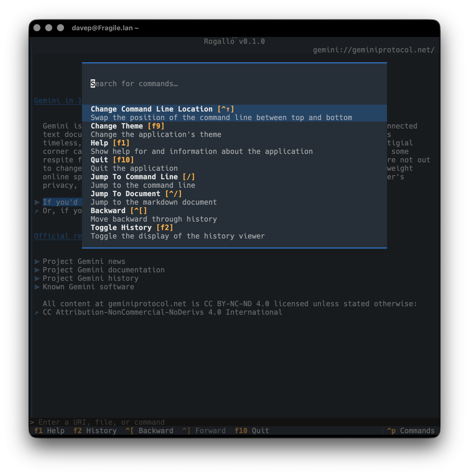This screenshot has height=476, width=469.
Task: Open the Project Gemini history link
Action: pyautogui.click(x=90, y=278)
